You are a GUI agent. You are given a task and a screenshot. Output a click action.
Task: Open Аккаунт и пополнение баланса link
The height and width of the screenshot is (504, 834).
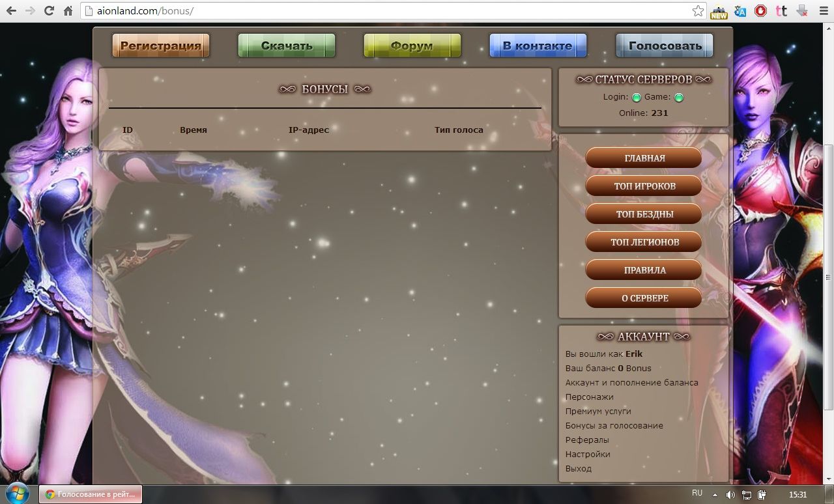(632, 382)
